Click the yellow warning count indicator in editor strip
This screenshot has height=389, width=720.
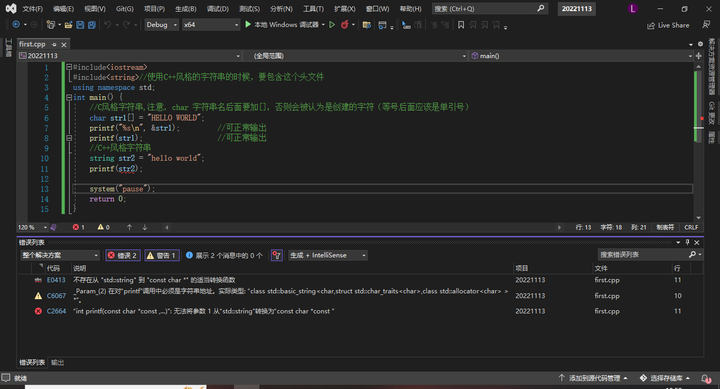pos(103,227)
